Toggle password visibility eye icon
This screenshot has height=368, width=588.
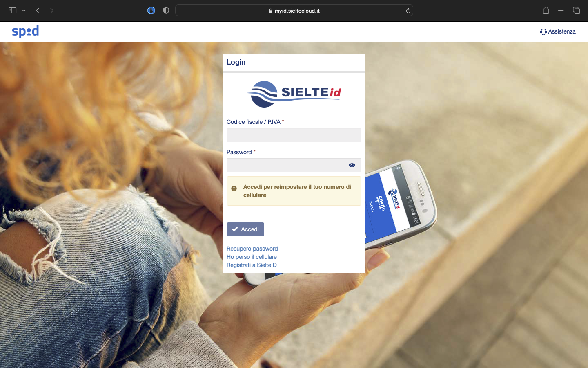[352, 165]
